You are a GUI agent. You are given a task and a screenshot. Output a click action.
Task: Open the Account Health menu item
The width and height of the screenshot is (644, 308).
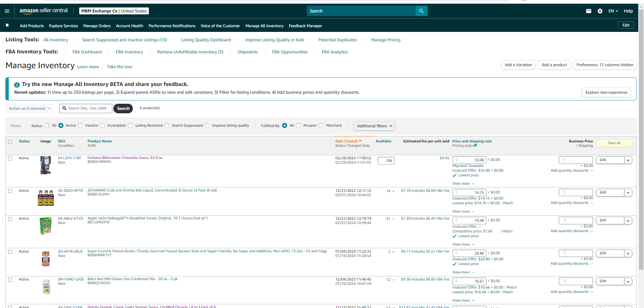(x=129, y=26)
